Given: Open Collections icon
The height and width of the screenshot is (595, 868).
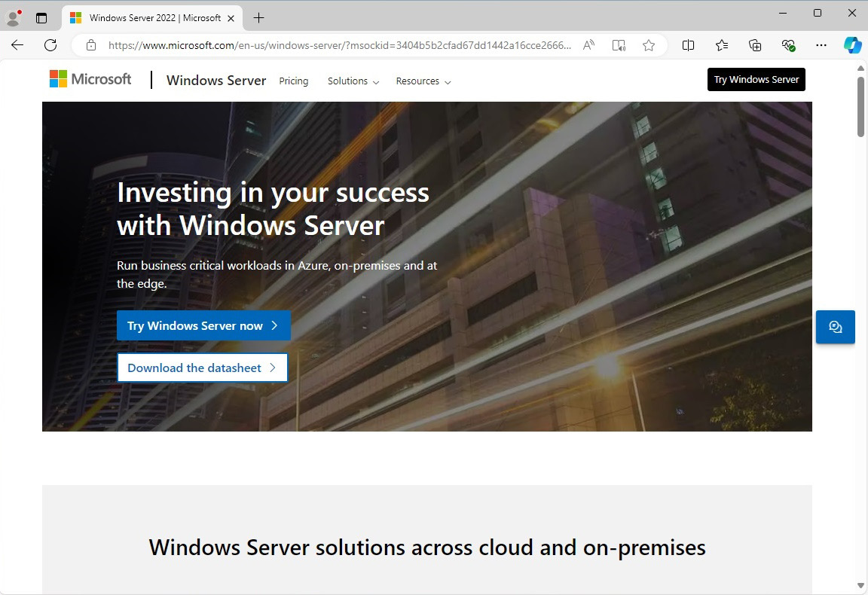Looking at the screenshot, I should pos(755,45).
